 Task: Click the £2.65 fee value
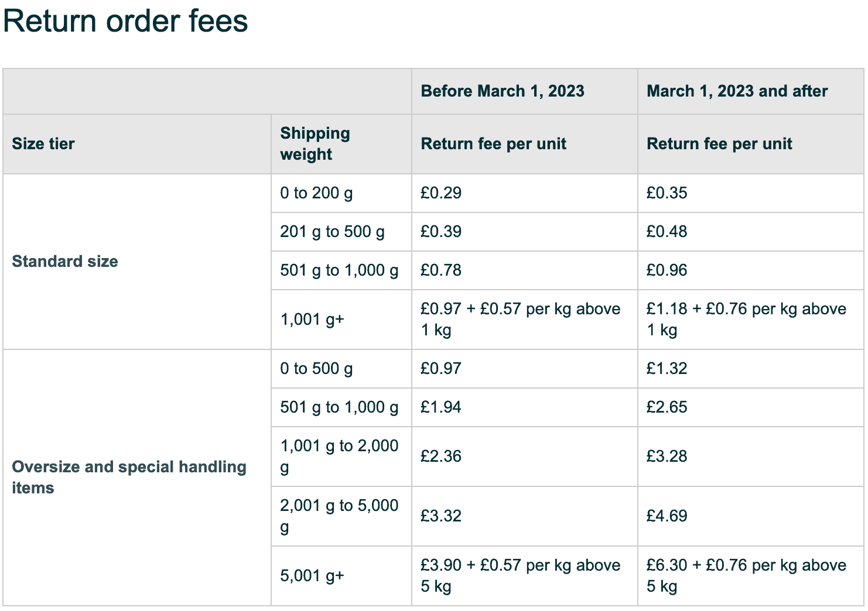[x=667, y=407]
